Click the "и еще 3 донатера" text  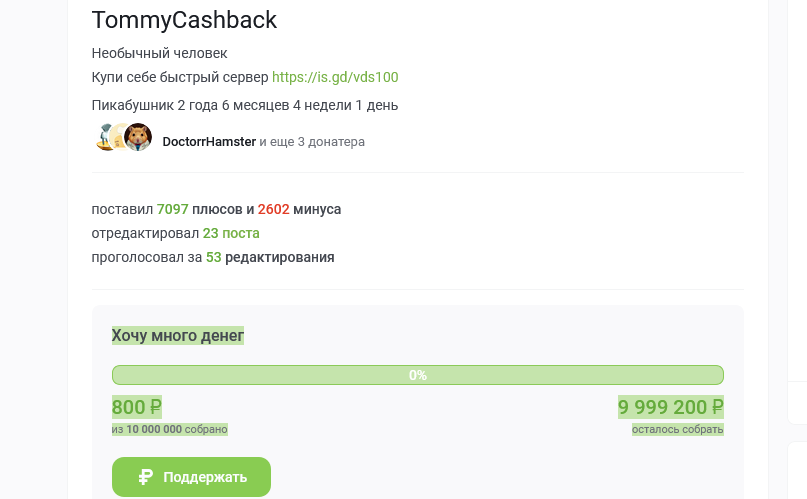coord(312,142)
